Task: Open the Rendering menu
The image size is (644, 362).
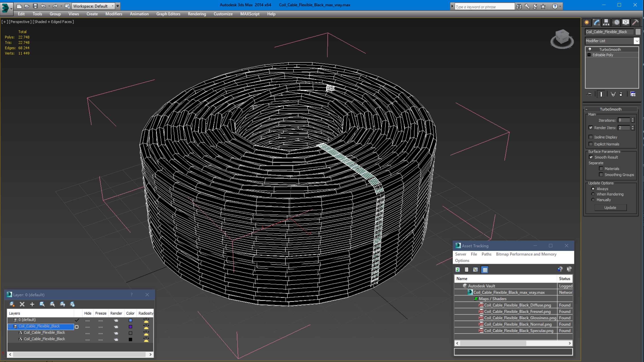Action: (197, 14)
